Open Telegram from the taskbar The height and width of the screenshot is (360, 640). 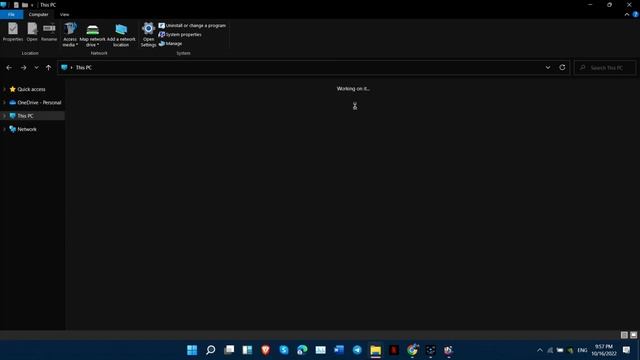pos(357,350)
